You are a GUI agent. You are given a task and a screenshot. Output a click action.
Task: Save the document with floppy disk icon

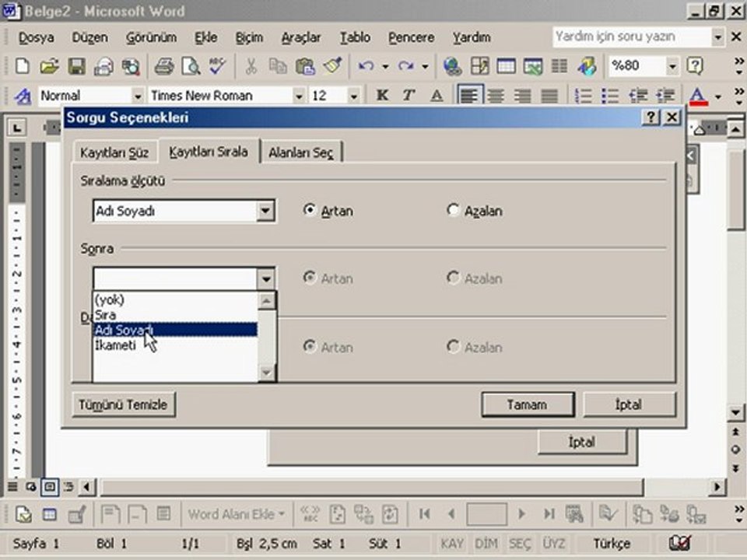pos(76,66)
